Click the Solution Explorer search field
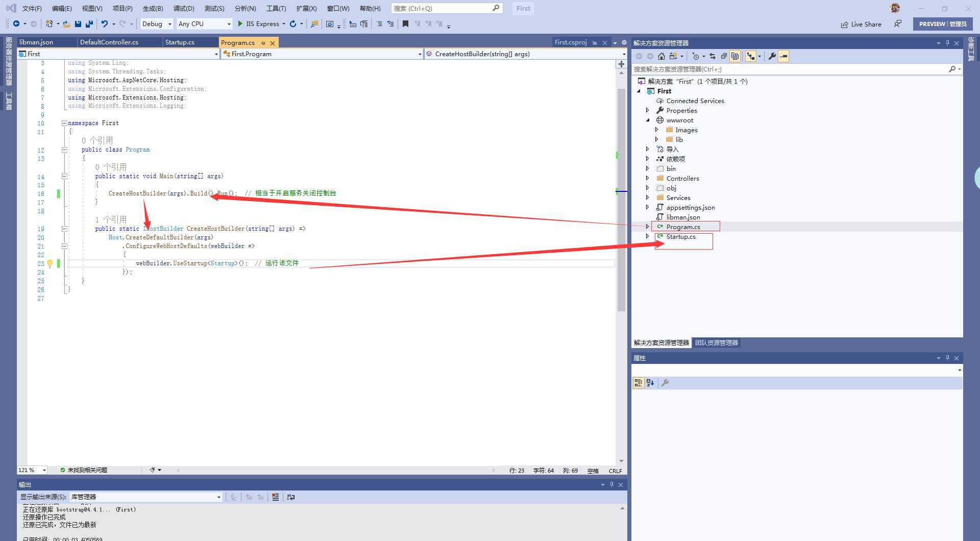 pyautogui.click(x=789, y=69)
